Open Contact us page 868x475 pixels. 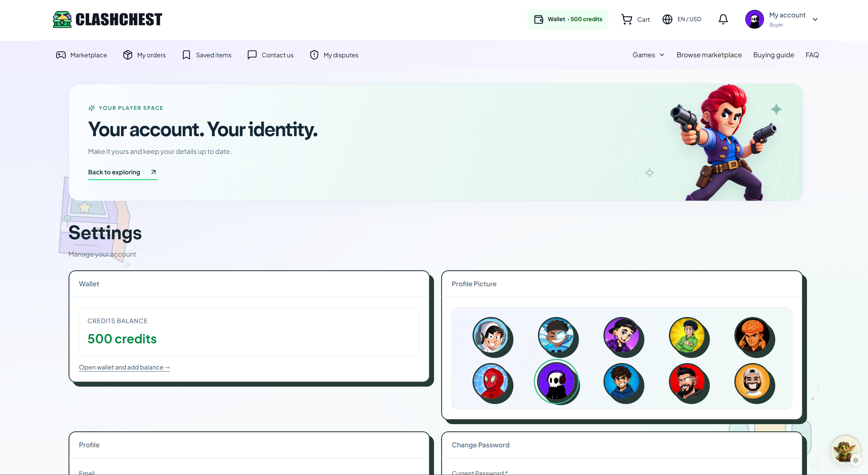[x=270, y=55]
